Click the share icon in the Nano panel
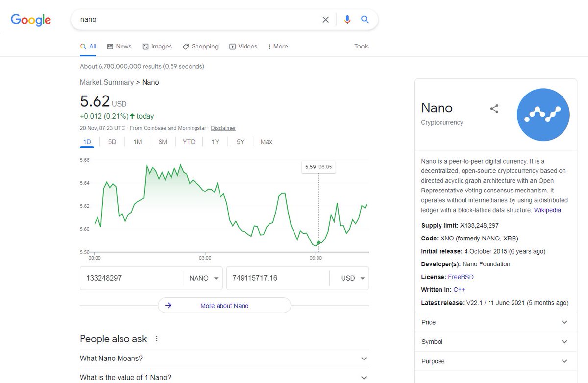 coord(494,109)
